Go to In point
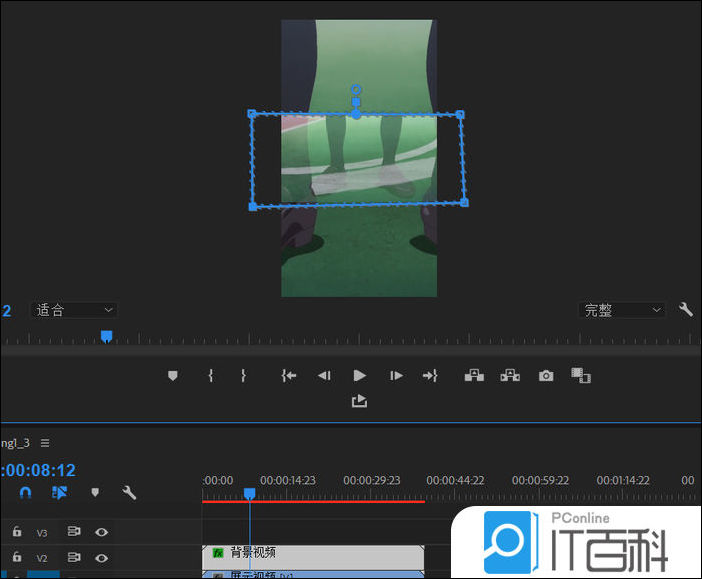 (289, 375)
